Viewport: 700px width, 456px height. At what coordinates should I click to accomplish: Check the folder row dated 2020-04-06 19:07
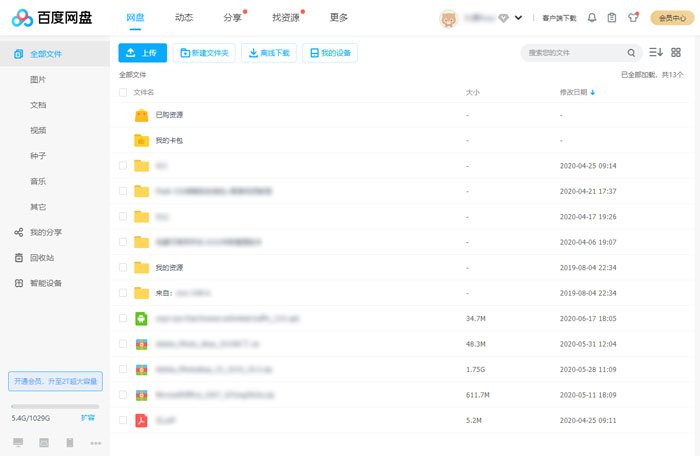123,242
